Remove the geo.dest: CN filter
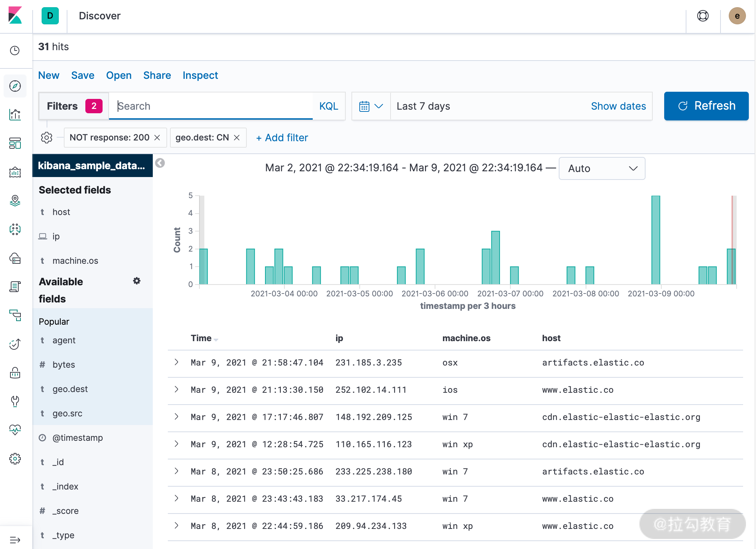 click(237, 138)
